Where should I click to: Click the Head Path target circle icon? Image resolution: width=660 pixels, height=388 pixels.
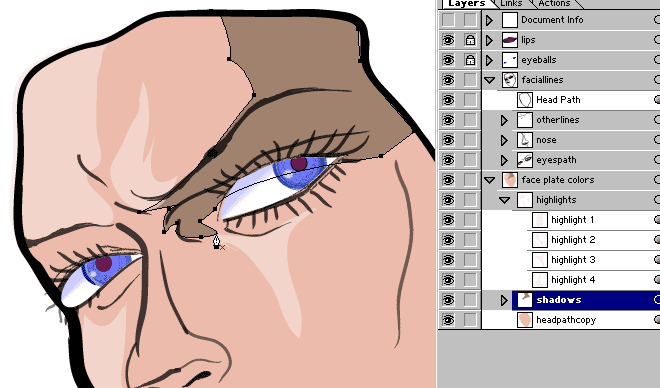coord(657,100)
